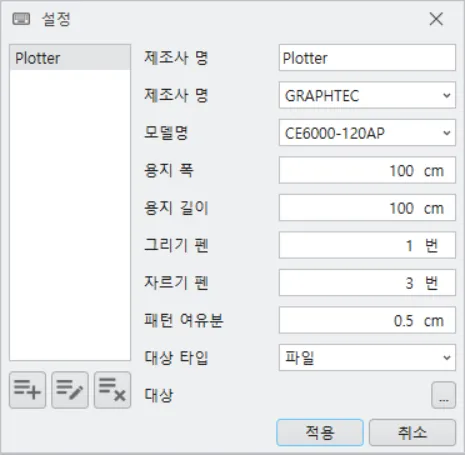Click the 용지 길이 input field
465x455 pixels.
pos(367,208)
